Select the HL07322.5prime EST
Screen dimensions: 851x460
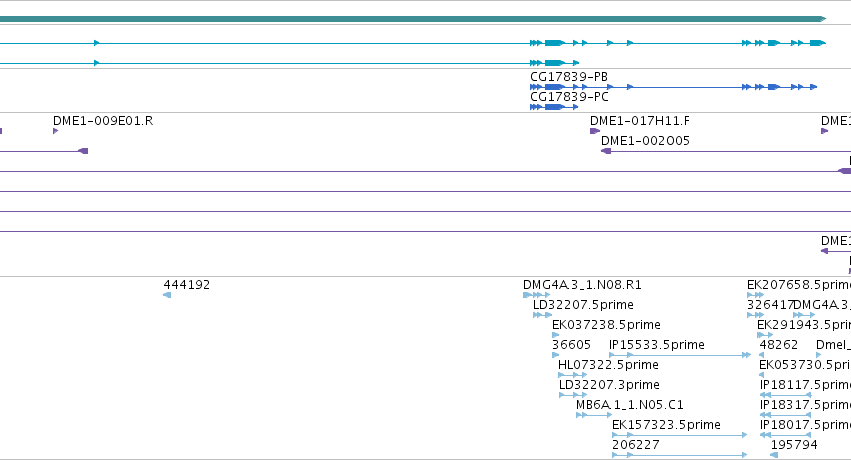click(x=608, y=365)
